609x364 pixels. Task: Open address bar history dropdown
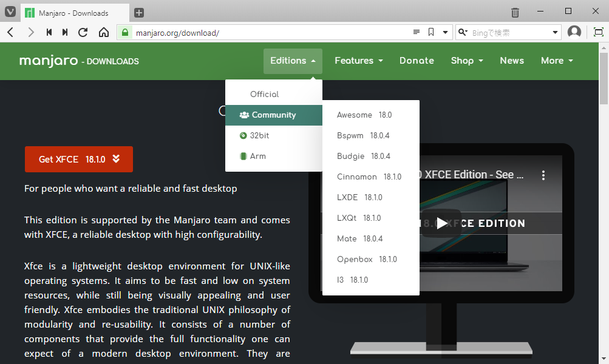click(x=446, y=32)
